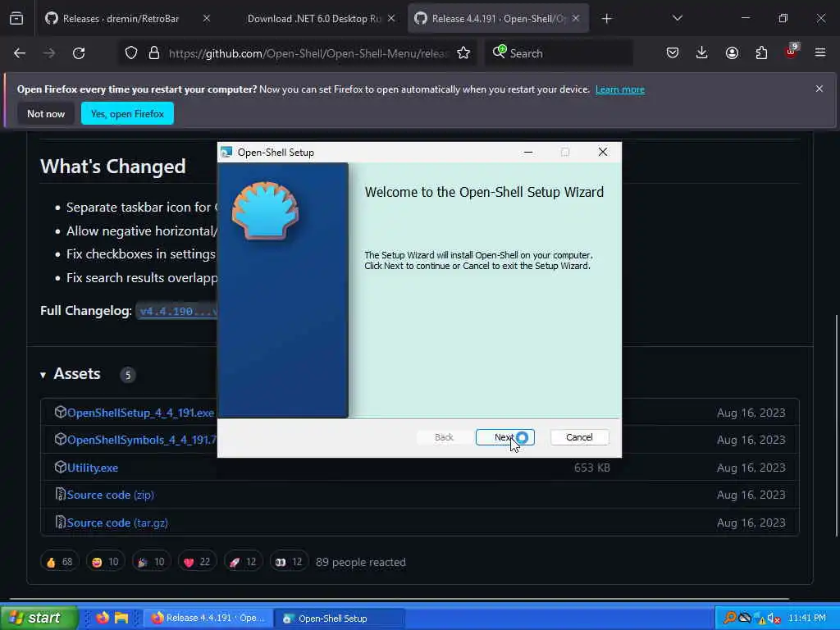
Task: Cancel the Open-Shell Setup wizard
Action: tap(579, 437)
